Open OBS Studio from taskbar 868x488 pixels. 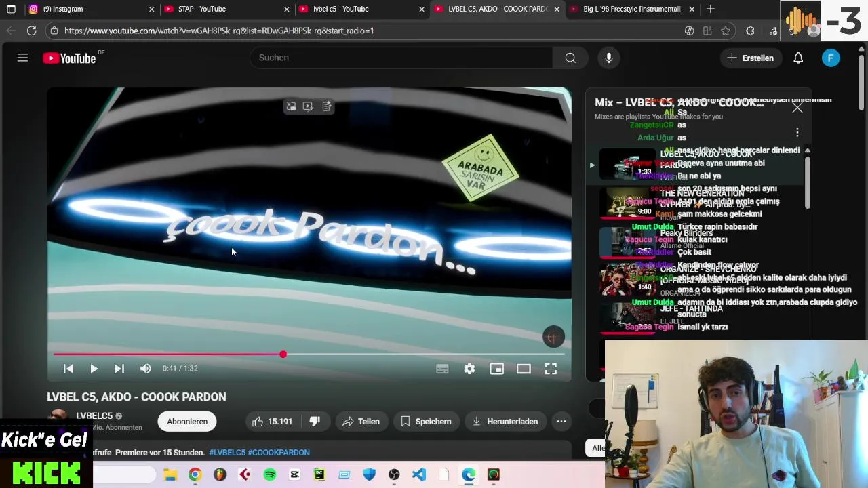pyautogui.click(x=394, y=474)
